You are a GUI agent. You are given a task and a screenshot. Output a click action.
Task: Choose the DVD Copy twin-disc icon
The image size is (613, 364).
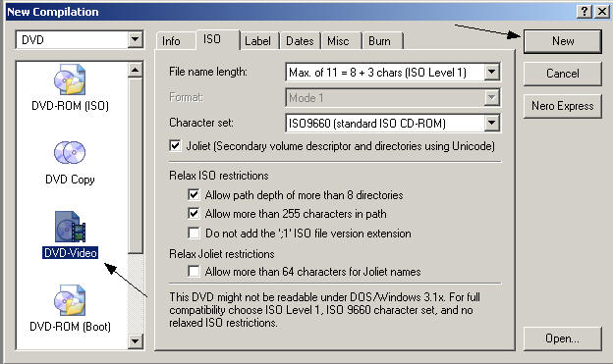click(x=70, y=153)
